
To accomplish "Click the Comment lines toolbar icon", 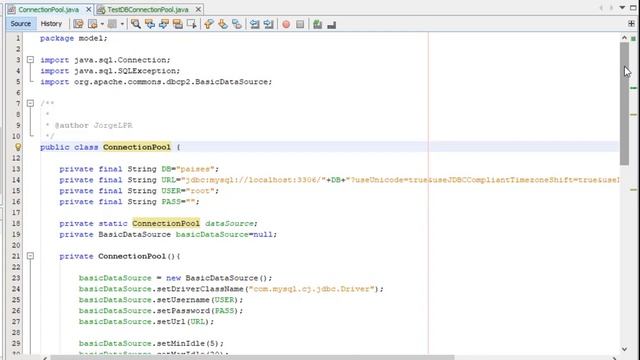I will 317,24.
